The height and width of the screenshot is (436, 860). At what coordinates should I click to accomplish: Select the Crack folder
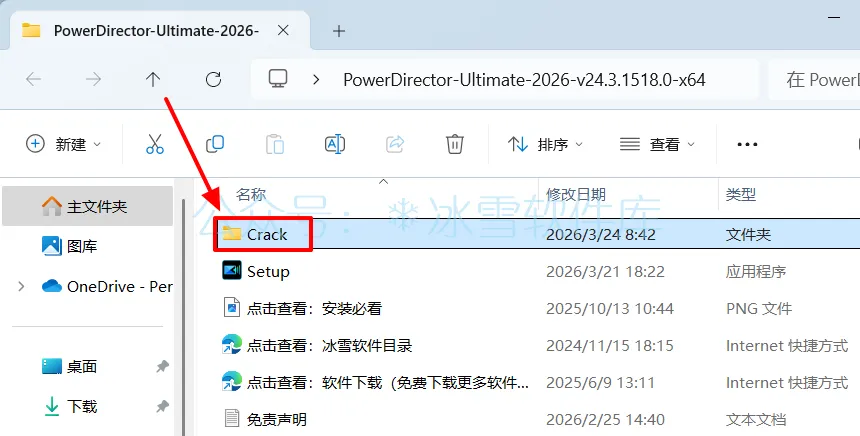(x=538, y=234)
